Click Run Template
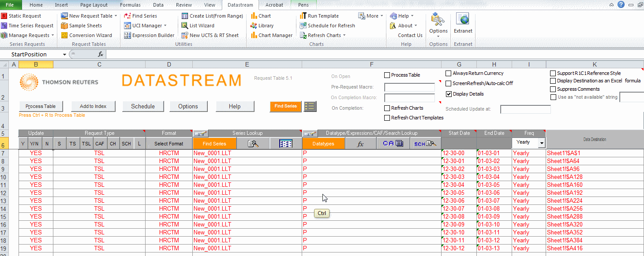644x256 pixels. 319,16
